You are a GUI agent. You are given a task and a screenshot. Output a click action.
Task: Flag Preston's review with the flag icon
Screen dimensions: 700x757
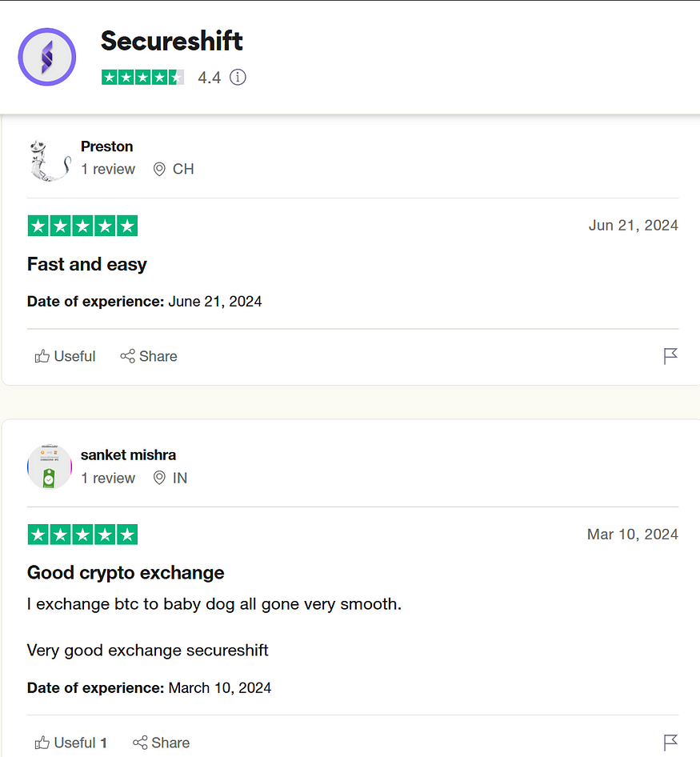coord(670,356)
